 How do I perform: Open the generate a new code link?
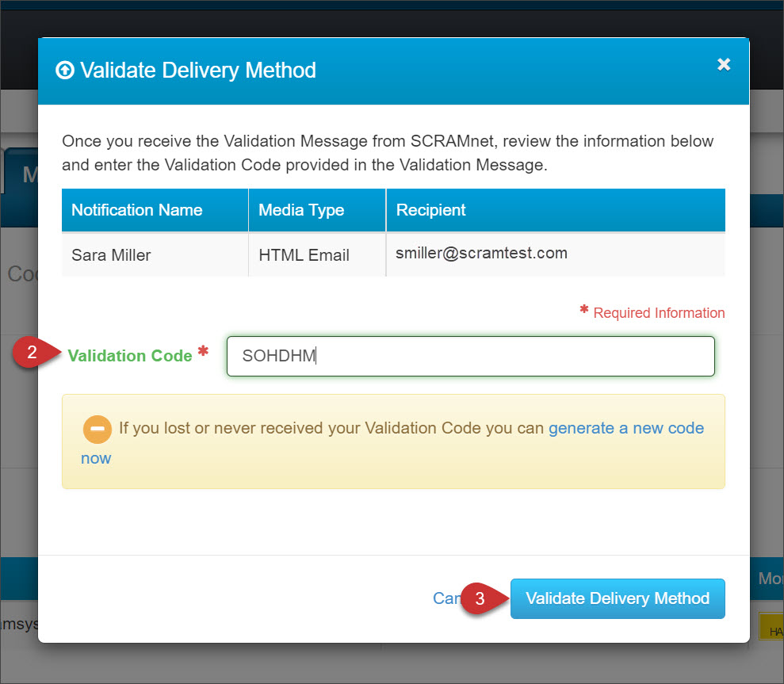point(625,428)
